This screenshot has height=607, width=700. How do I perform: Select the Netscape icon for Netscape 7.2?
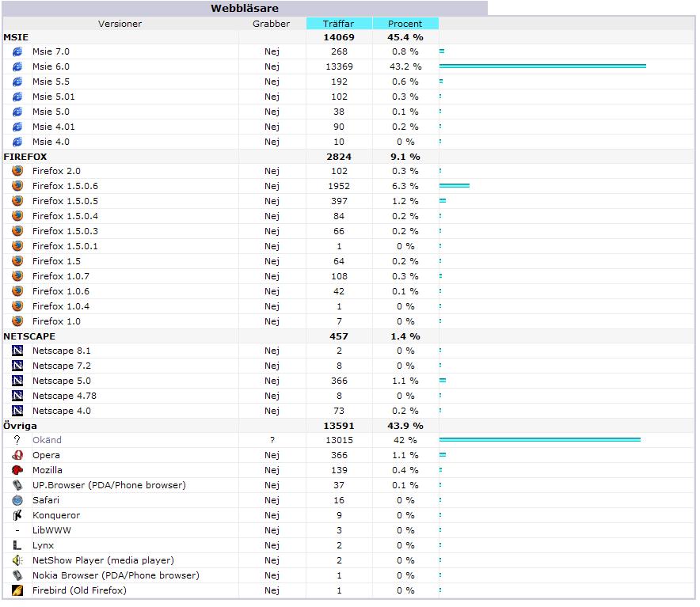17,366
